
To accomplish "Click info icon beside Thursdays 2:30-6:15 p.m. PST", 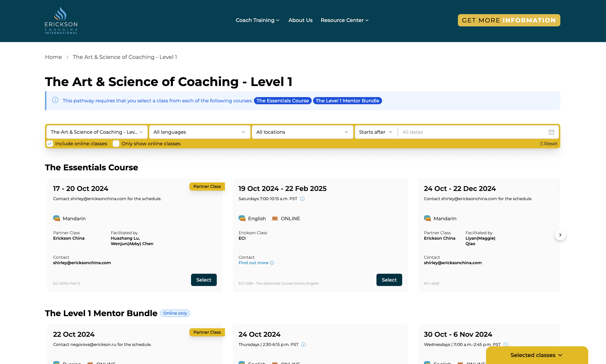I will click(304, 344).
